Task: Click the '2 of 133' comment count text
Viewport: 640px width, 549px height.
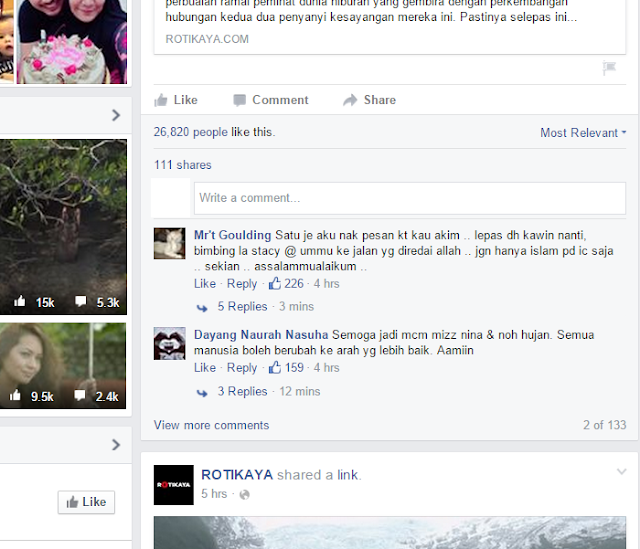Action: 604,425
